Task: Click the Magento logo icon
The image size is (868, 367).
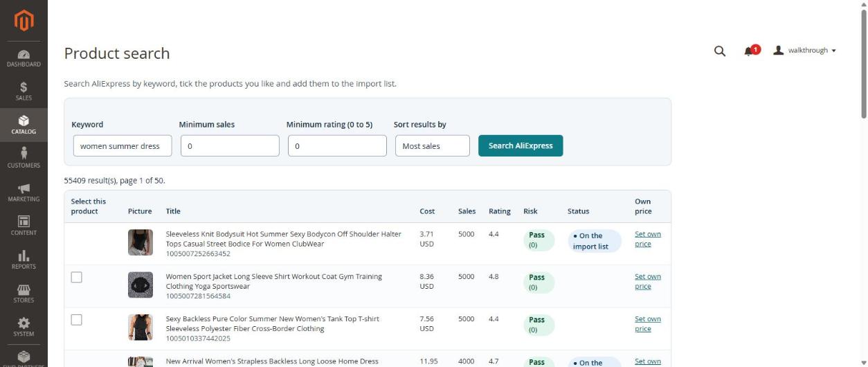Action: tap(24, 21)
